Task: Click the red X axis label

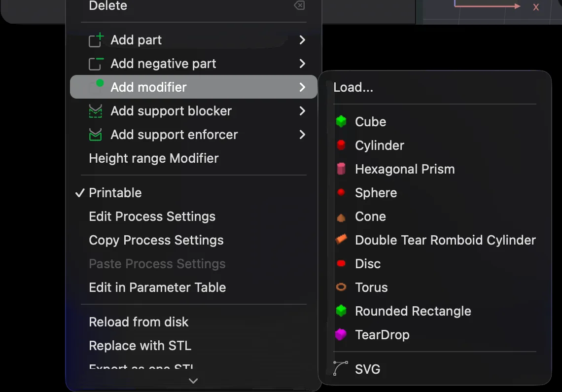Action: point(536,7)
